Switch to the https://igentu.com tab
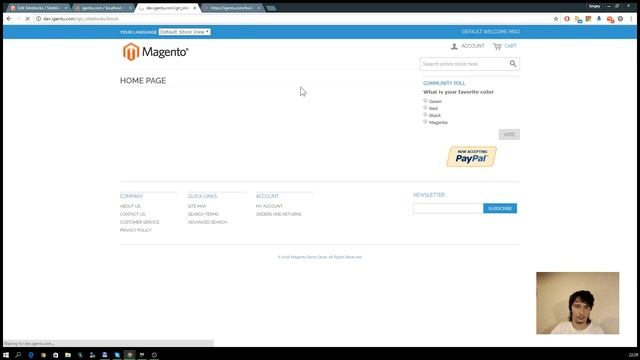The width and height of the screenshot is (640, 360). point(233,8)
